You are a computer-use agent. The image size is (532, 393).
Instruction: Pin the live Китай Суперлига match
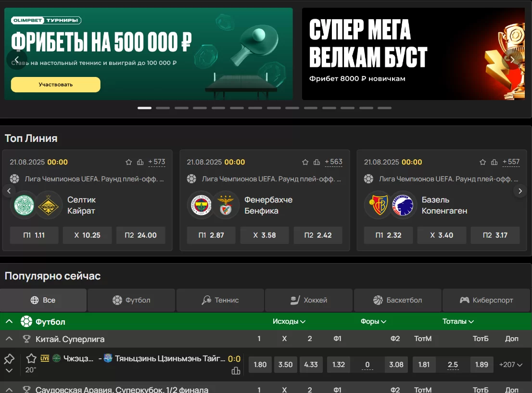(9, 359)
